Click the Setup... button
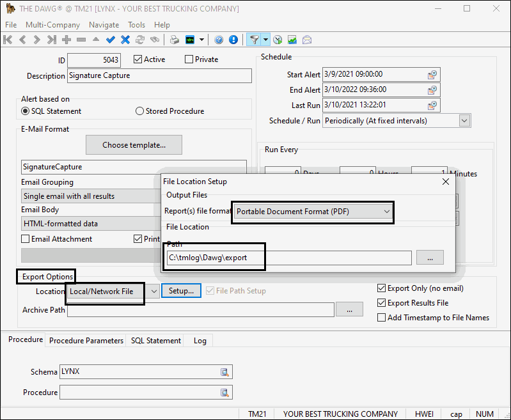This screenshot has width=511, height=420. 181,291
